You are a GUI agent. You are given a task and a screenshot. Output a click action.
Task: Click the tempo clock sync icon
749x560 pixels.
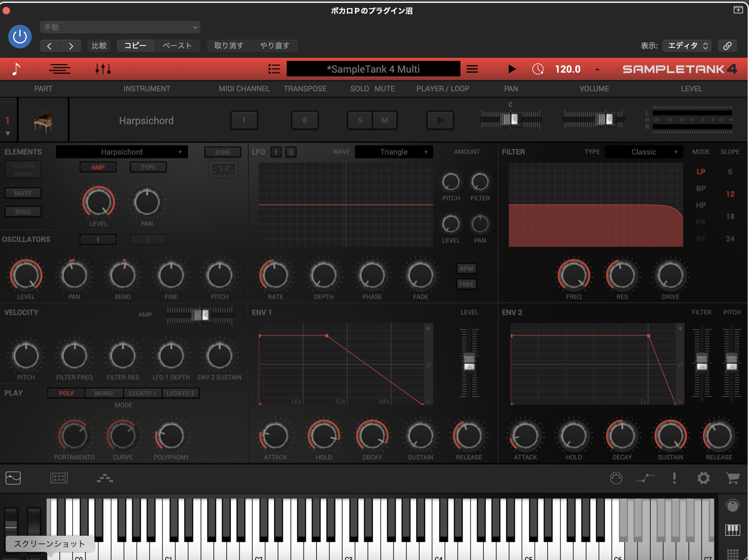(x=538, y=69)
